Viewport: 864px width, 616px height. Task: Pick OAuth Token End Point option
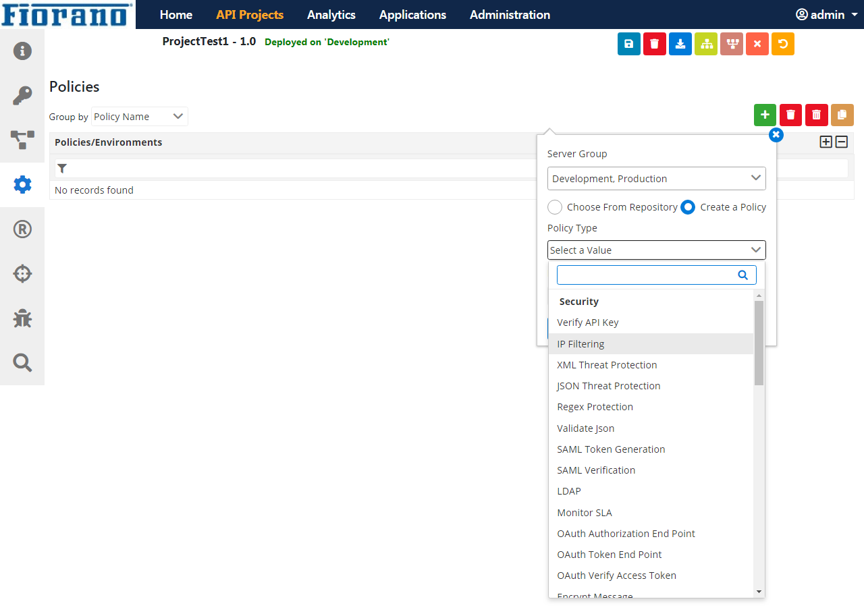point(651,555)
